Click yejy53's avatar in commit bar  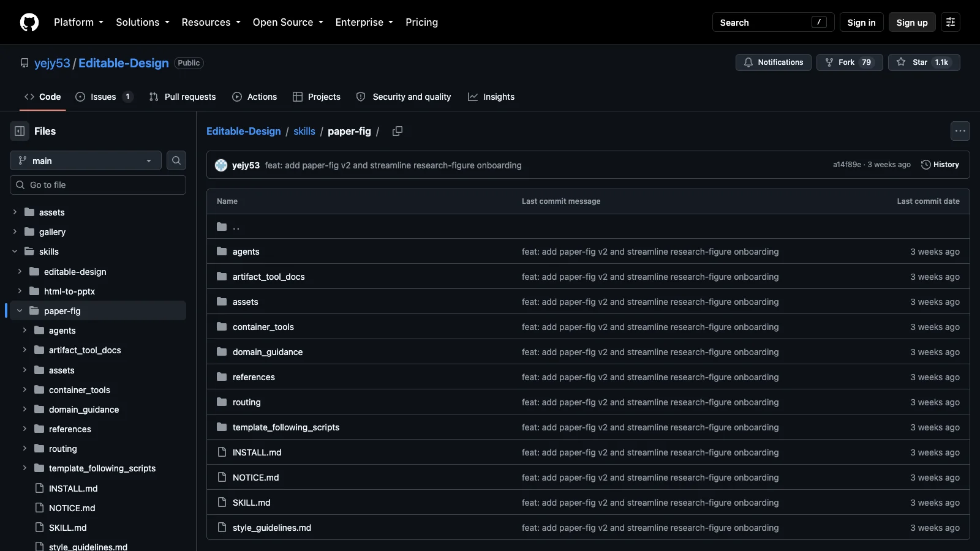tap(221, 165)
